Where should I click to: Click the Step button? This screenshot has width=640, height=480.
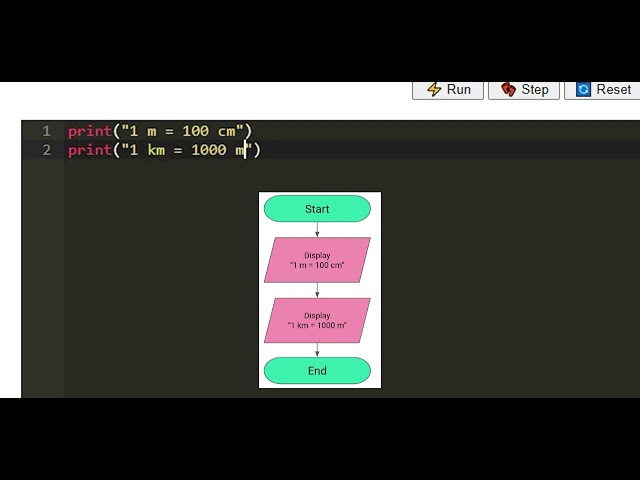[x=524, y=90]
